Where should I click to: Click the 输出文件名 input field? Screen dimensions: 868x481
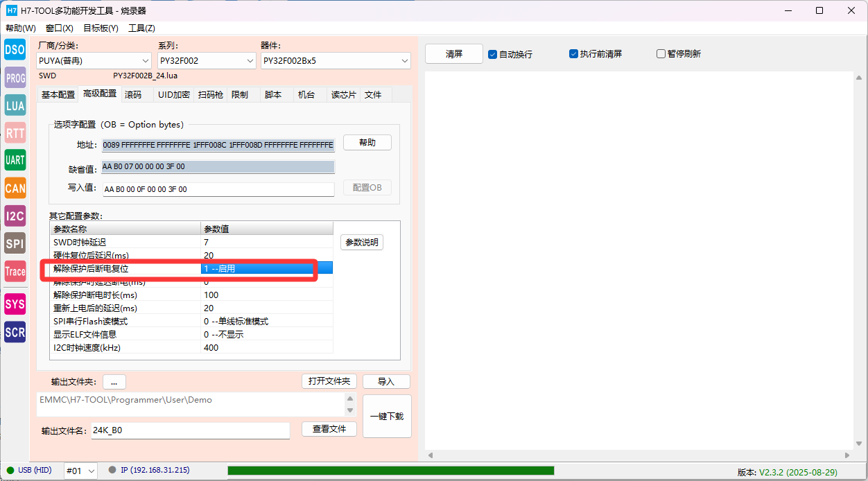click(x=190, y=430)
